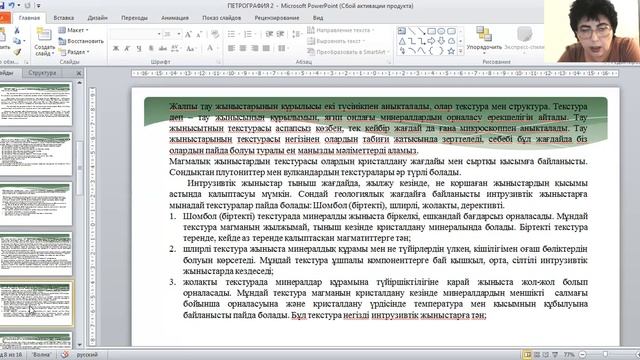
Task: Open Выровнять текст align text menu
Action: [x=336, y=41]
